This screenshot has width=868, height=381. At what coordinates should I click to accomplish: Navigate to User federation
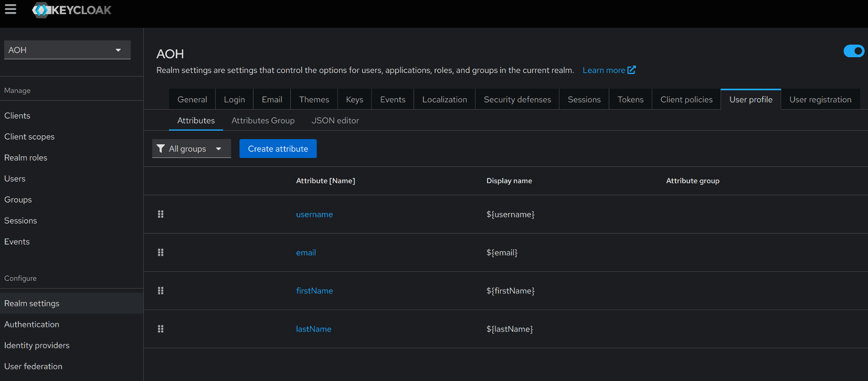click(71, 366)
